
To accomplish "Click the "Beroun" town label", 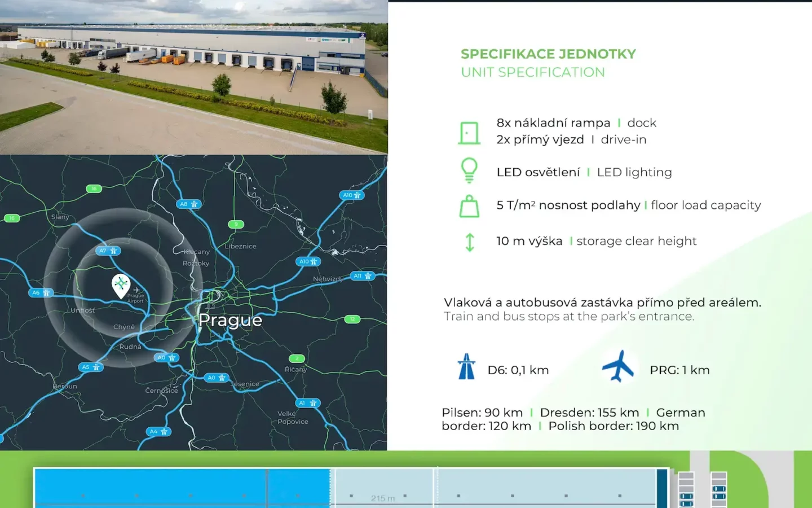I will [65, 386].
